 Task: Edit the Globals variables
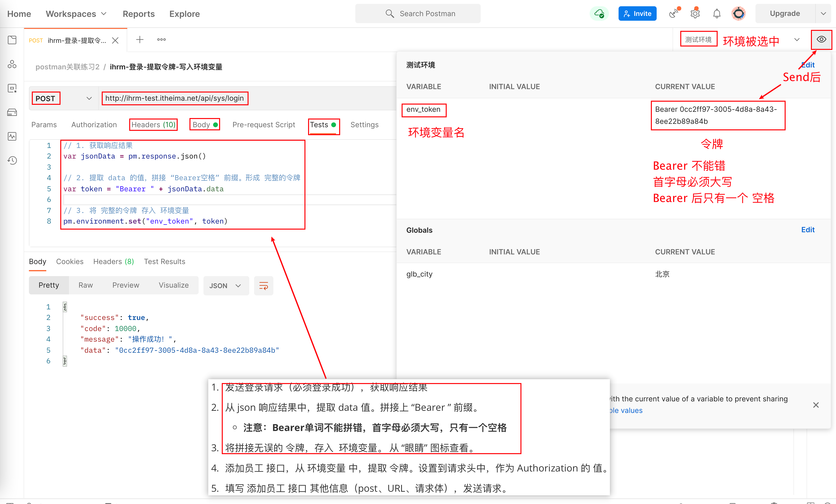808,230
